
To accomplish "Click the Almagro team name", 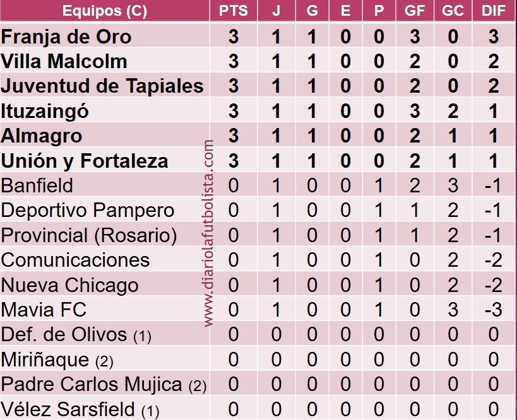I will 42,136.
